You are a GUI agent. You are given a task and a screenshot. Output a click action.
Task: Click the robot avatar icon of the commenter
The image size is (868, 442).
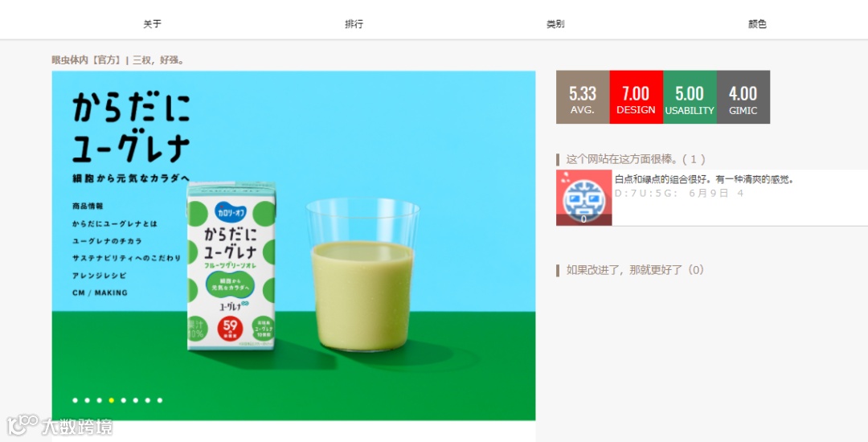(584, 198)
